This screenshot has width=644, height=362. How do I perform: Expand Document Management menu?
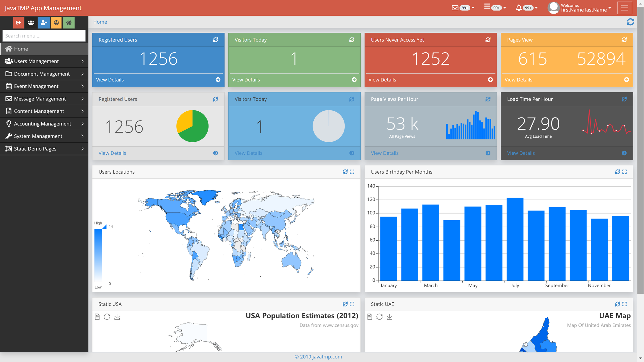(44, 74)
